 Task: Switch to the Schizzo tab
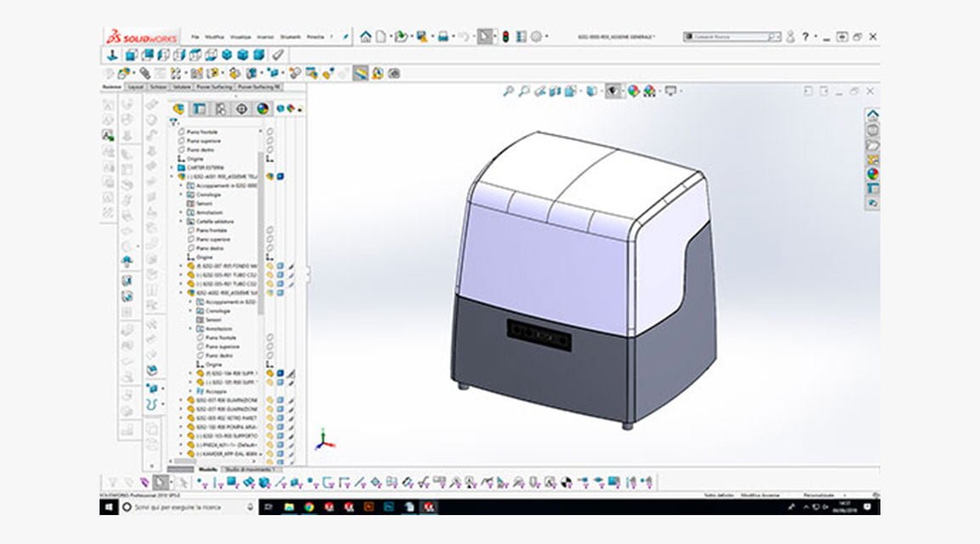[158, 87]
